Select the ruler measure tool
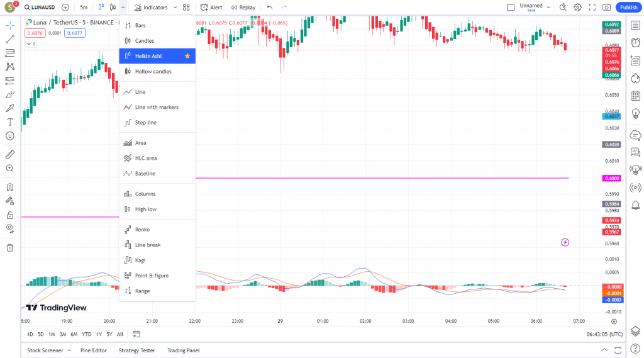 [x=10, y=155]
